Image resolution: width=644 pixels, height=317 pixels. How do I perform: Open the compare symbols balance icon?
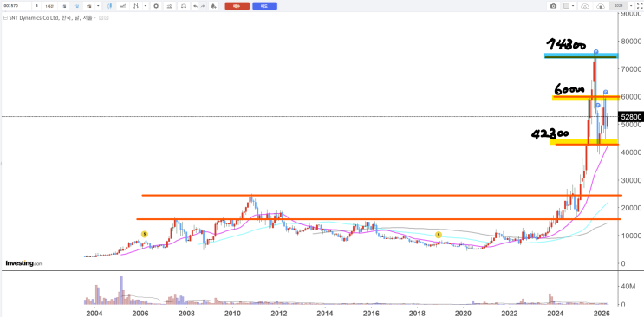[184, 6]
